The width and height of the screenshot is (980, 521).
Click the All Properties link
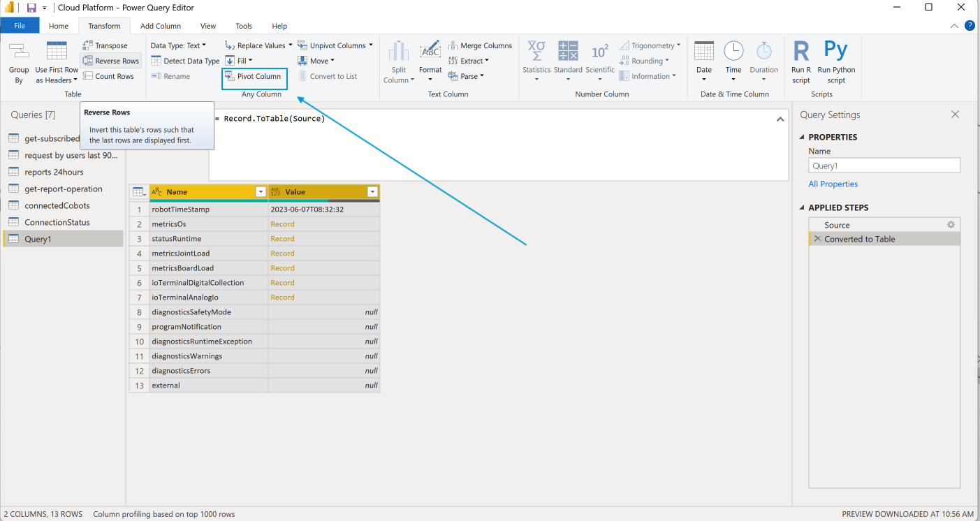[833, 184]
